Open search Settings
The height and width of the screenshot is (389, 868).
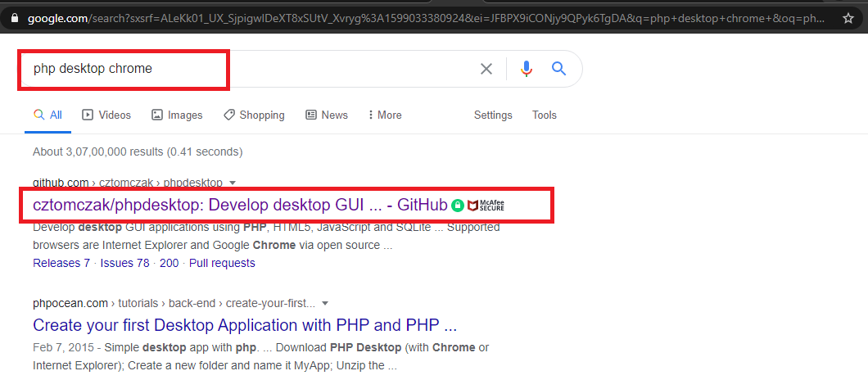tap(493, 115)
